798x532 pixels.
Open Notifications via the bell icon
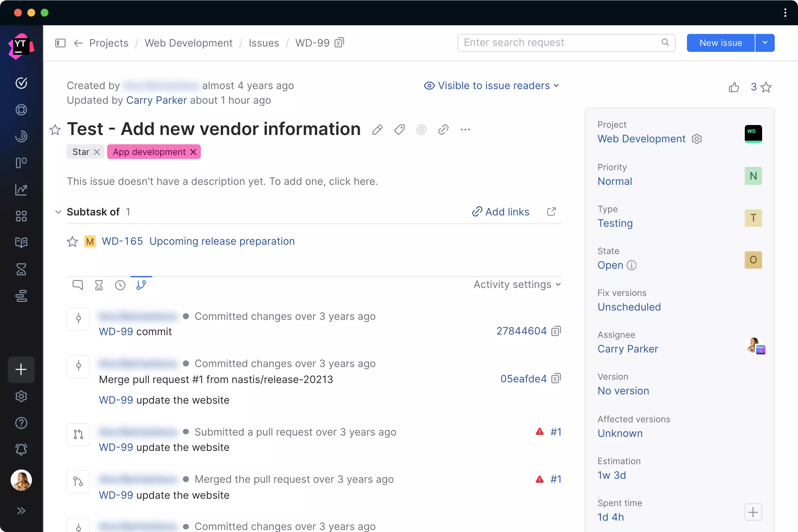[x=21, y=449]
